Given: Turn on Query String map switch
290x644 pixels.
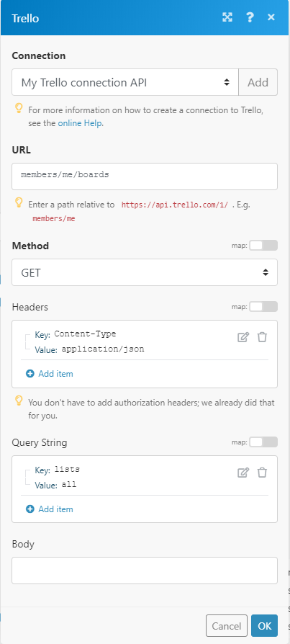Looking at the screenshot, I should (263, 442).
